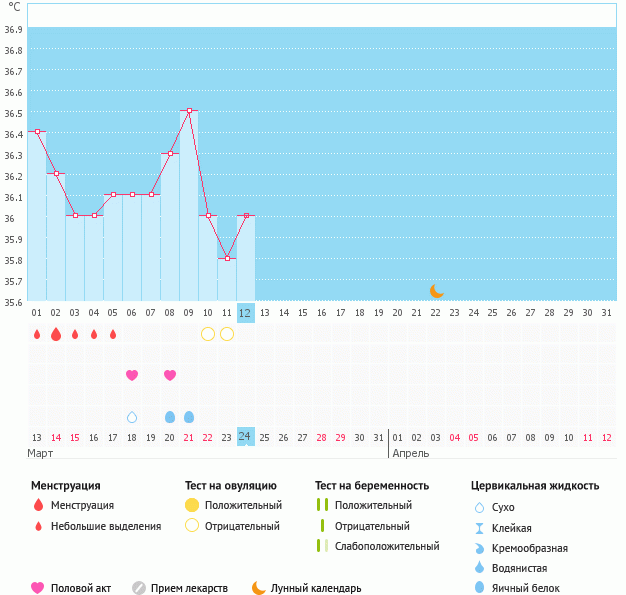Click the 'Половой акт' heart in legend
The image size is (626, 595).
pyautogui.click(x=38, y=588)
